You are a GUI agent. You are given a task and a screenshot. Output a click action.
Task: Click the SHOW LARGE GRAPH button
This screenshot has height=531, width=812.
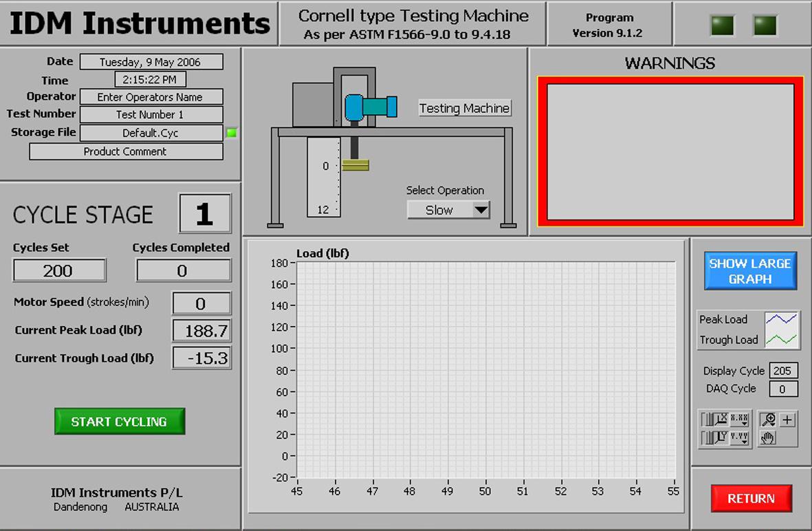click(x=750, y=271)
